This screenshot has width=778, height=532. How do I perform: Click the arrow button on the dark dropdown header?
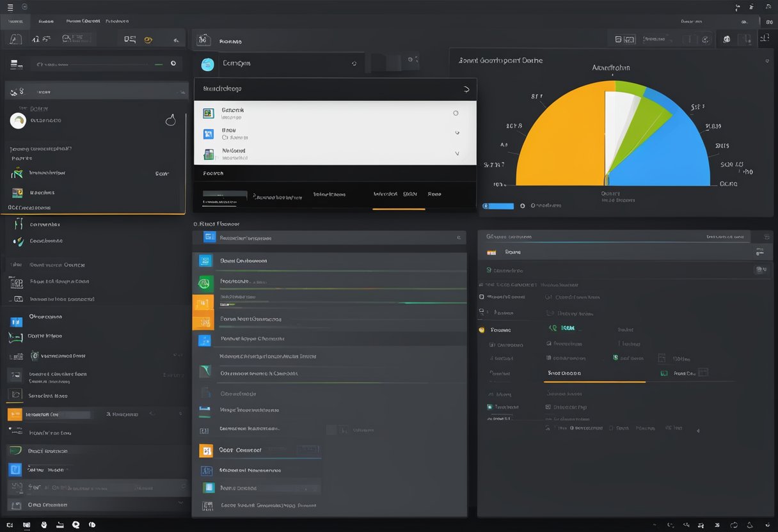pyautogui.click(x=465, y=90)
